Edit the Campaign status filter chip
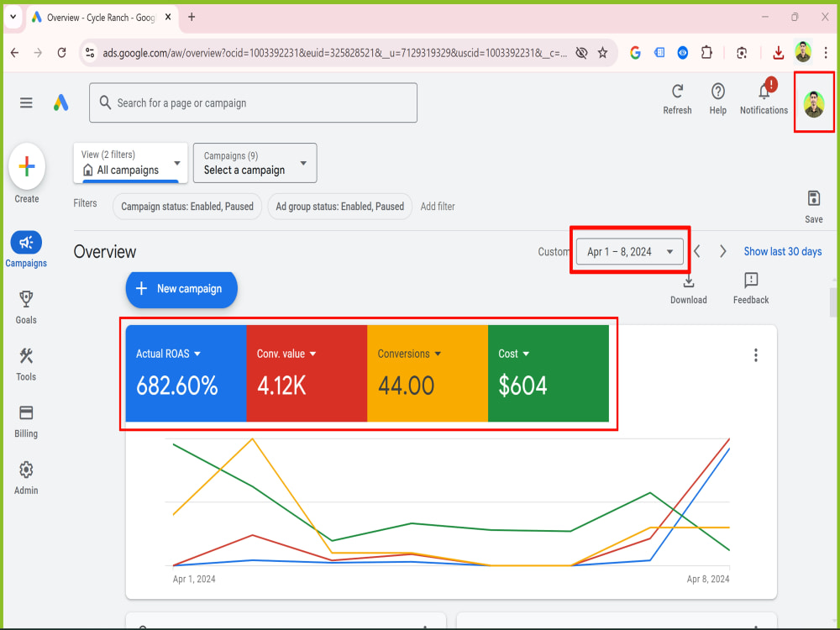 (x=187, y=207)
